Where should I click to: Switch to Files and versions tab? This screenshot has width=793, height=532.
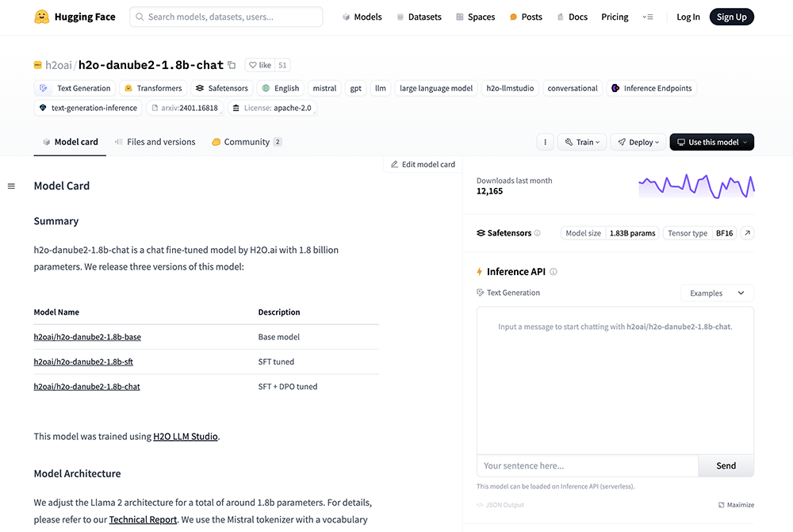[155, 142]
